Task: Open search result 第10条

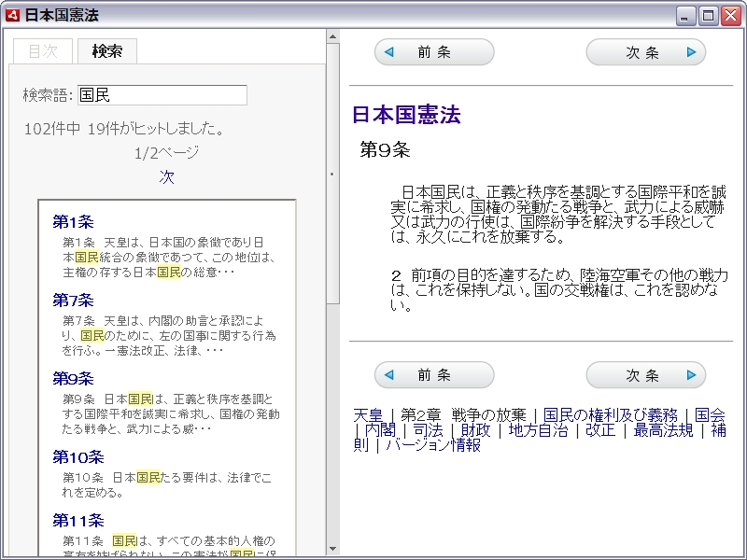Action: [78, 457]
